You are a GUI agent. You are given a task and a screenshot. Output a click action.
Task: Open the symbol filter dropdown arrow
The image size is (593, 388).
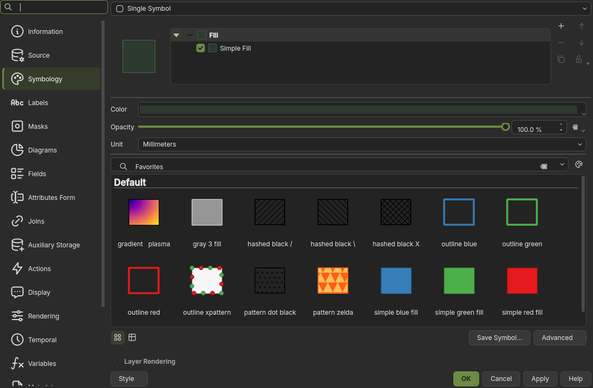click(562, 165)
